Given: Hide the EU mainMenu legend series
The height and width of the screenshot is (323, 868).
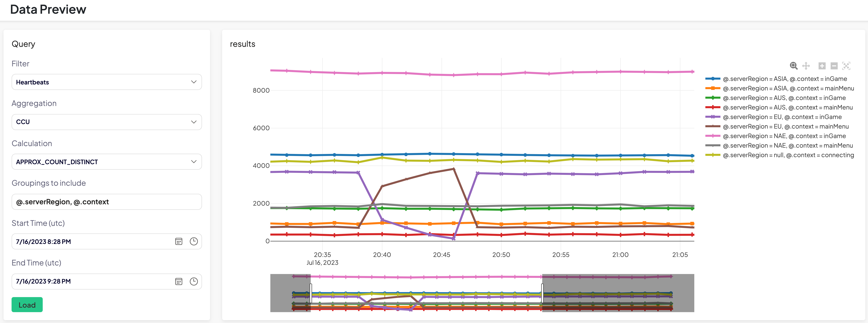Looking at the screenshot, I should coord(785,127).
